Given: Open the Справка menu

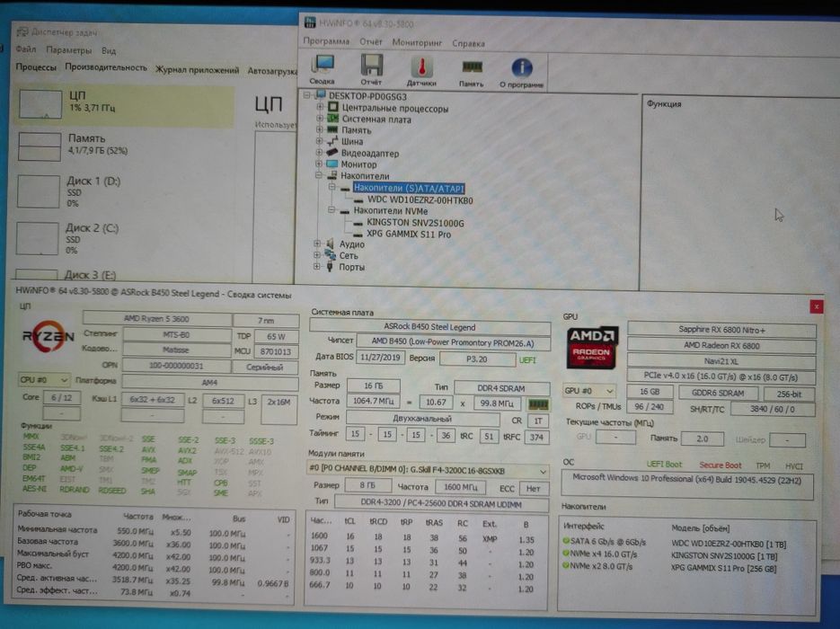Looking at the screenshot, I should tap(468, 43).
